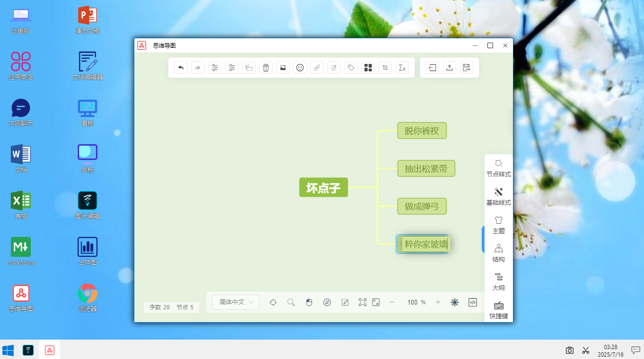The height and width of the screenshot is (359, 644).
Task: Open the 主题 theme panel
Action: [499, 225]
